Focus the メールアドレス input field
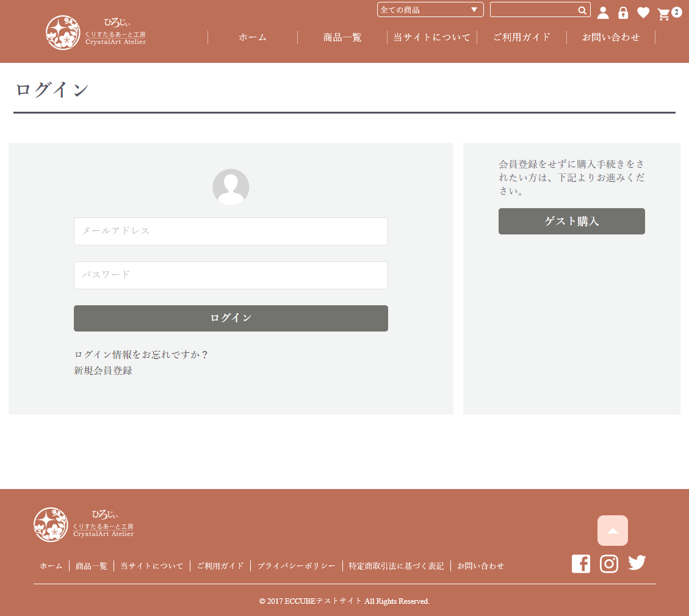 click(231, 231)
